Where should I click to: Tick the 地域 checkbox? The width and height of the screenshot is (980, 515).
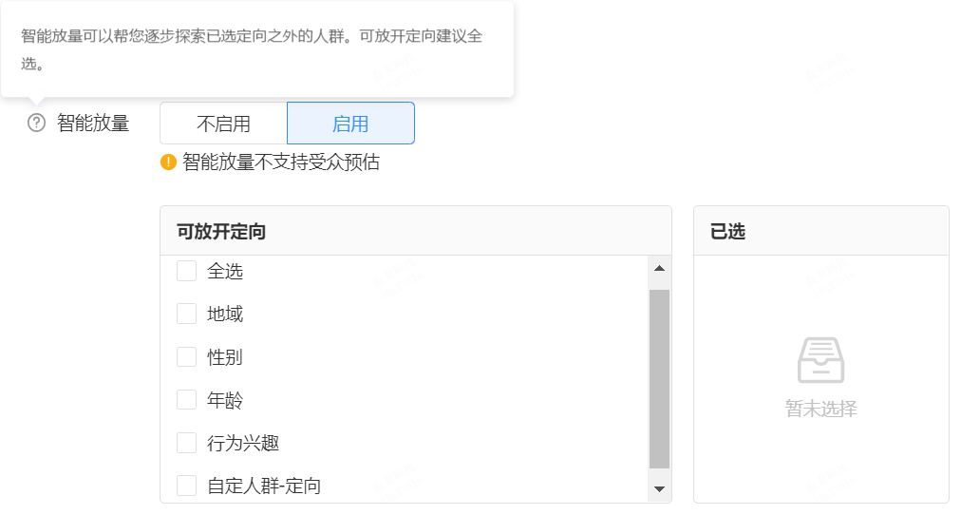click(187, 315)
